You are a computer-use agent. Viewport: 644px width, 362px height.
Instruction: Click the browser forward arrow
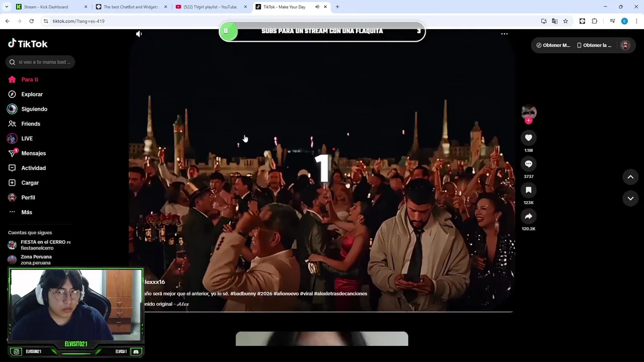coord(19,21)
